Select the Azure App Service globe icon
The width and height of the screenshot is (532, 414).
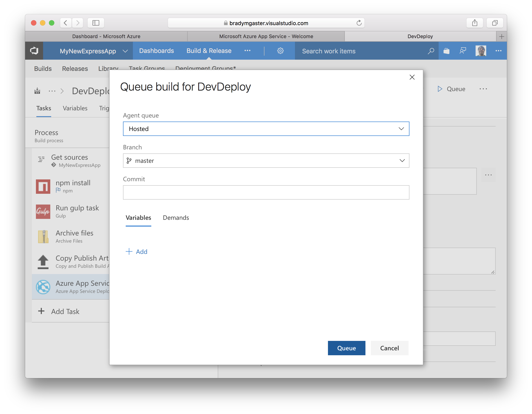pyautogui.click(x=43, y=287)
